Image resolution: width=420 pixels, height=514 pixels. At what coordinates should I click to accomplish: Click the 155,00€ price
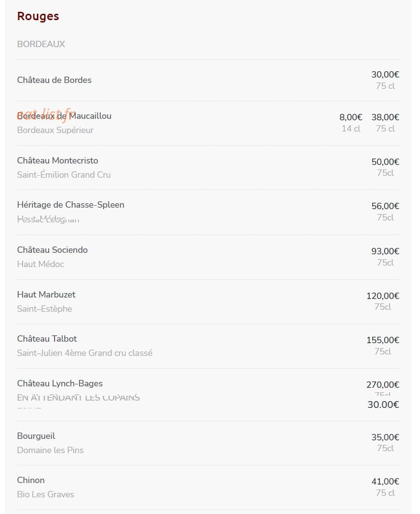pyautogui.click(x=383, y=340)
